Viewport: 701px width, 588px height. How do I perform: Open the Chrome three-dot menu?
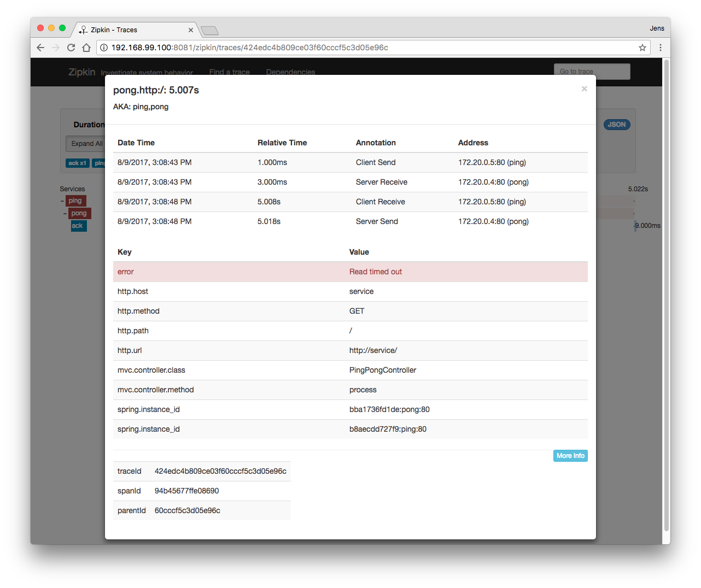coord(661,48)
